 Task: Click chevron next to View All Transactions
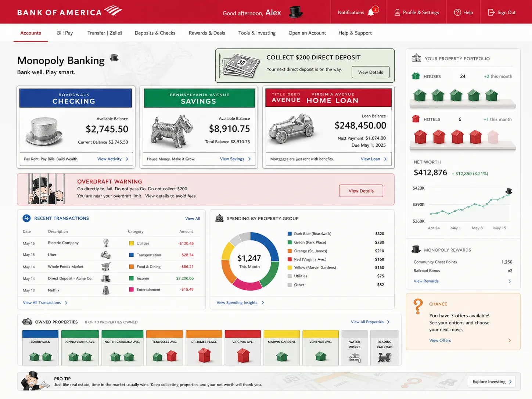pos(66,303)
